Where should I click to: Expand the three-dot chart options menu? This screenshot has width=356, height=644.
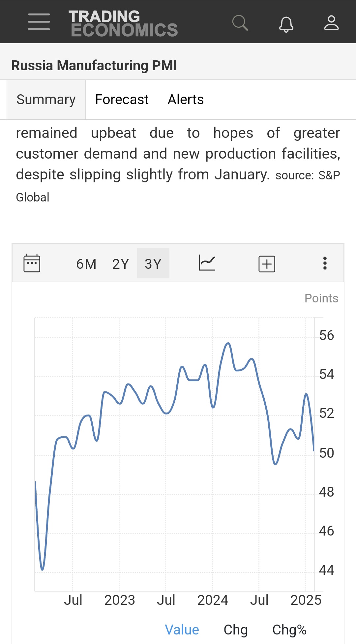click(325, 263)
